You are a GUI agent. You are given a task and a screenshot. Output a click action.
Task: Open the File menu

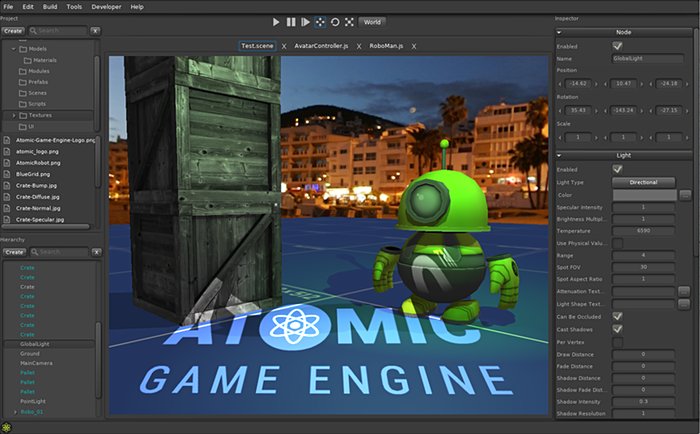pyautogui.click(x=8, y=7)
